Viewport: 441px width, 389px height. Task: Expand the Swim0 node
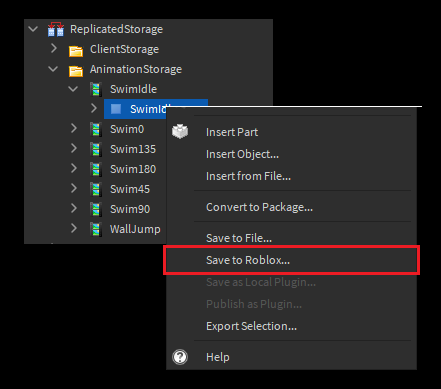pyautogui.click(x=74, y=128)
